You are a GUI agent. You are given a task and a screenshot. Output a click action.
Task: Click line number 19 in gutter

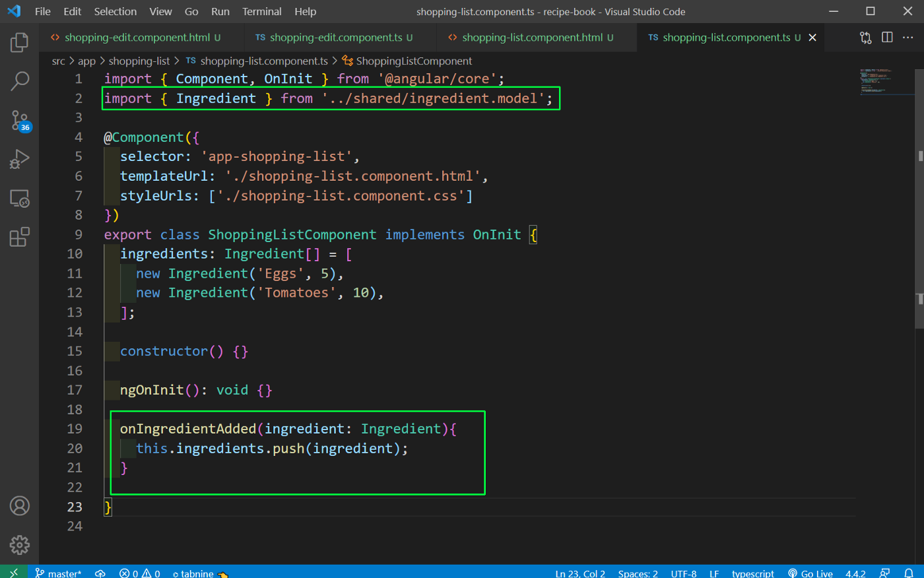click(x=75, y=428)
